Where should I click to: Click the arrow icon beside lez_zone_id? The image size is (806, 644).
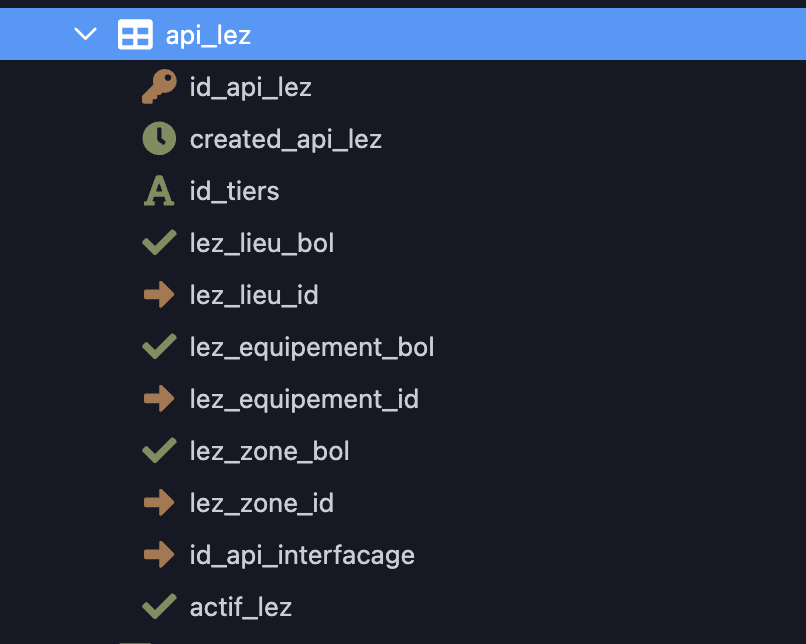tap(159, 502)
